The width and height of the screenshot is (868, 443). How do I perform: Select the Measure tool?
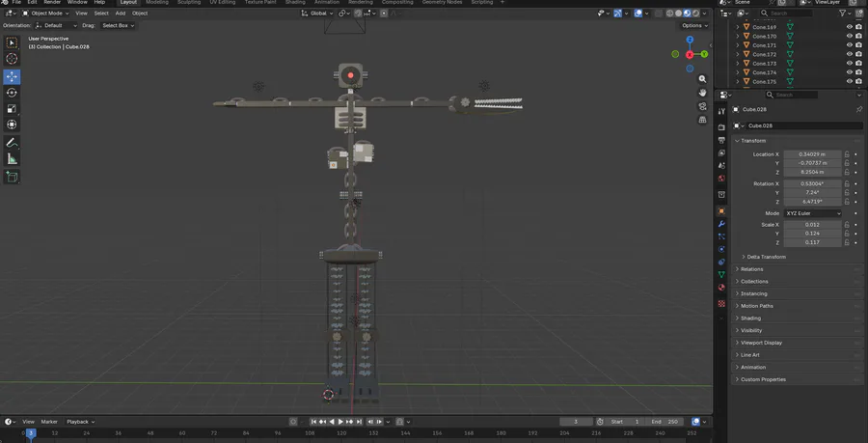12,159
